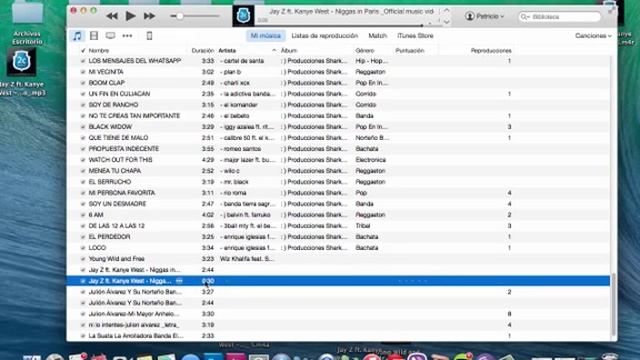Click the next track fast-forward button
Viewport: 640px width, 360px height.
coord(149,16)
